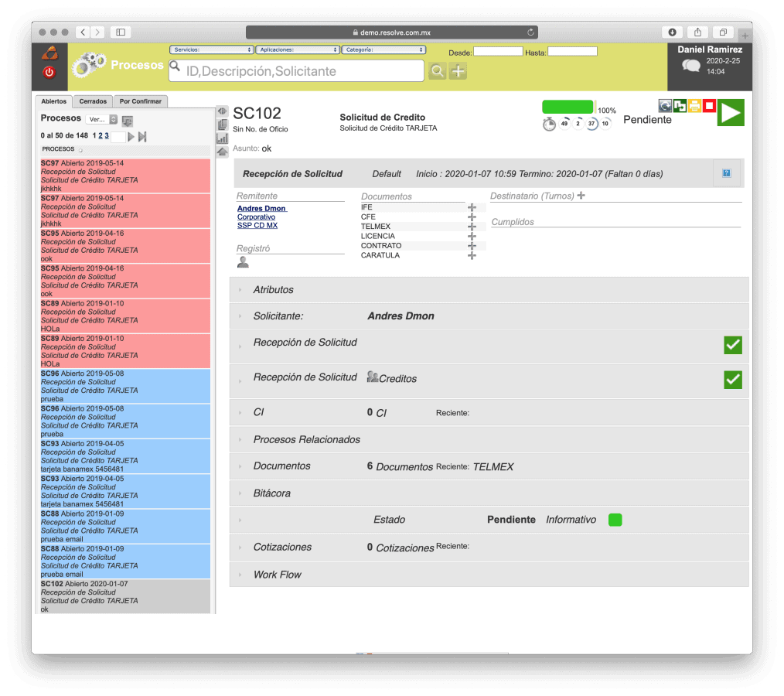Viewport: 784px width, 696px height.
Task: Open the Por Confirmar tab
Action: tap(141, 101)
